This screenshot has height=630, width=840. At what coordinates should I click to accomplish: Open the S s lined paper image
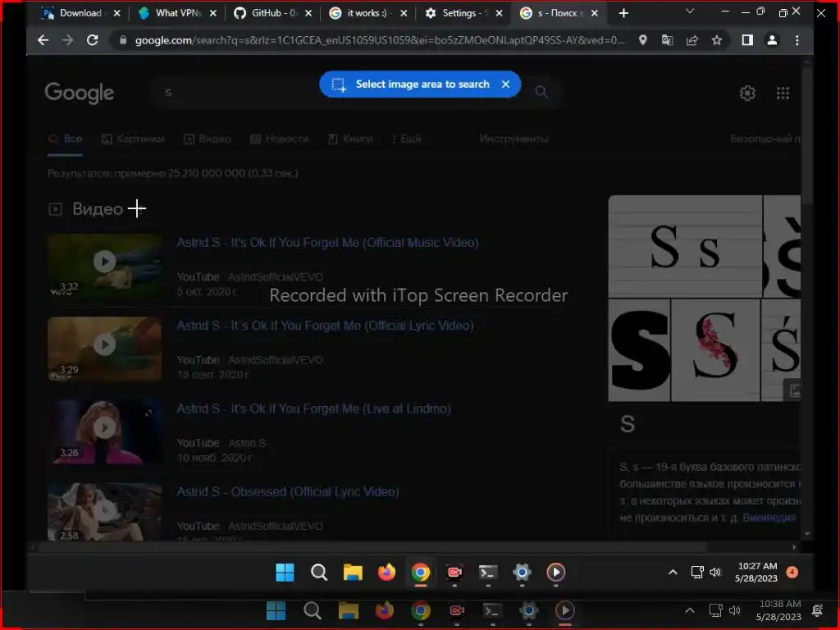point(685,246)
